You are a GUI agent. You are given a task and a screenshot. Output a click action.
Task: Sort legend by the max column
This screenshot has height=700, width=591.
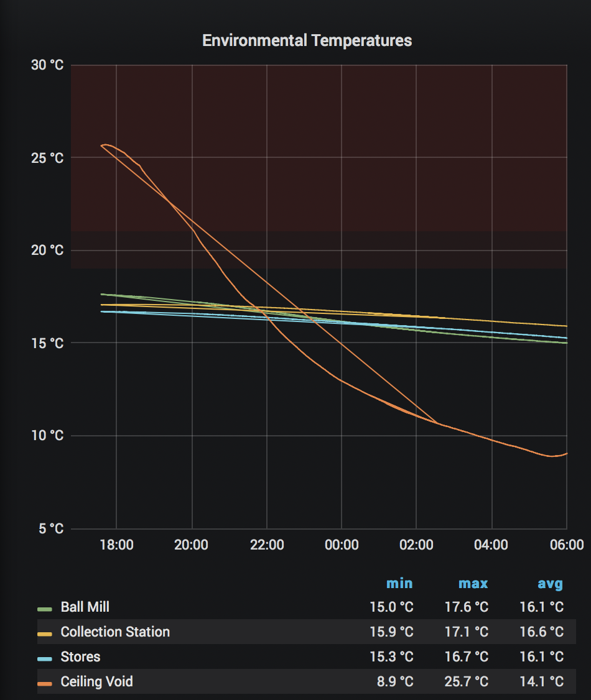click(x=473, y=583)
